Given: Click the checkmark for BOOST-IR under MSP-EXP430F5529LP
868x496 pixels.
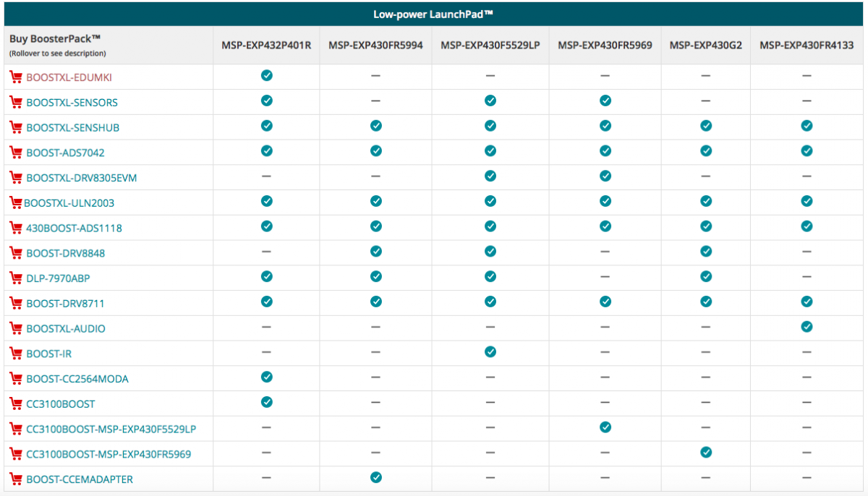Looking at the screenshot, I should [490, 351].
